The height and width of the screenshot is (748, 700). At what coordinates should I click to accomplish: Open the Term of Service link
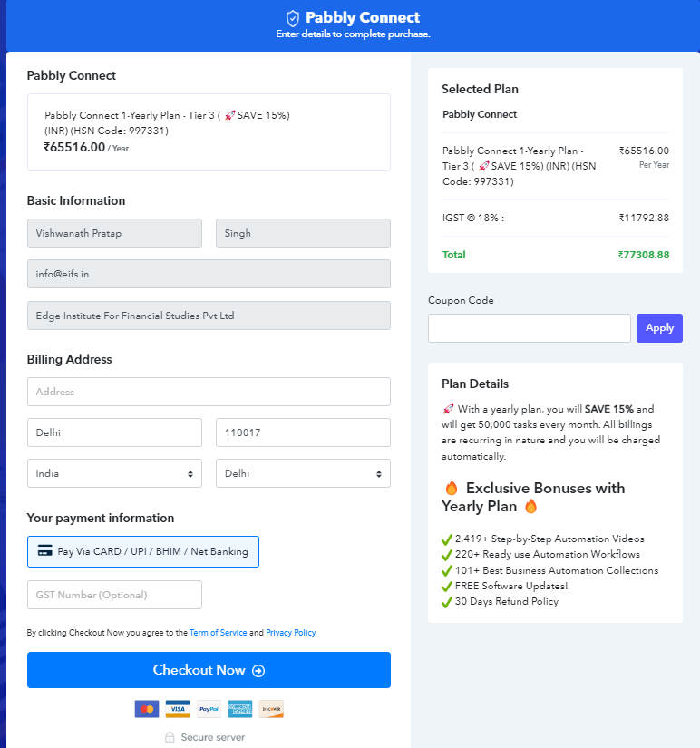(218, 633)
